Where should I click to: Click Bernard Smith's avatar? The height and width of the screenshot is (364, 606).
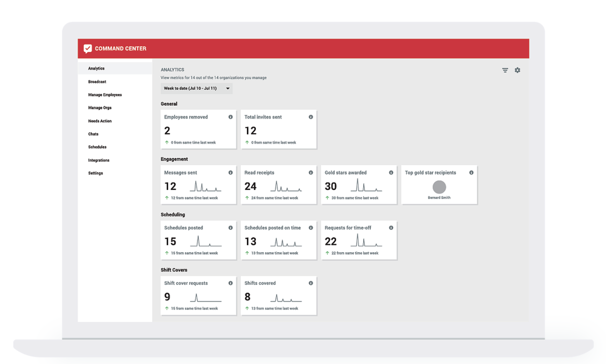(x=439, y=187)
